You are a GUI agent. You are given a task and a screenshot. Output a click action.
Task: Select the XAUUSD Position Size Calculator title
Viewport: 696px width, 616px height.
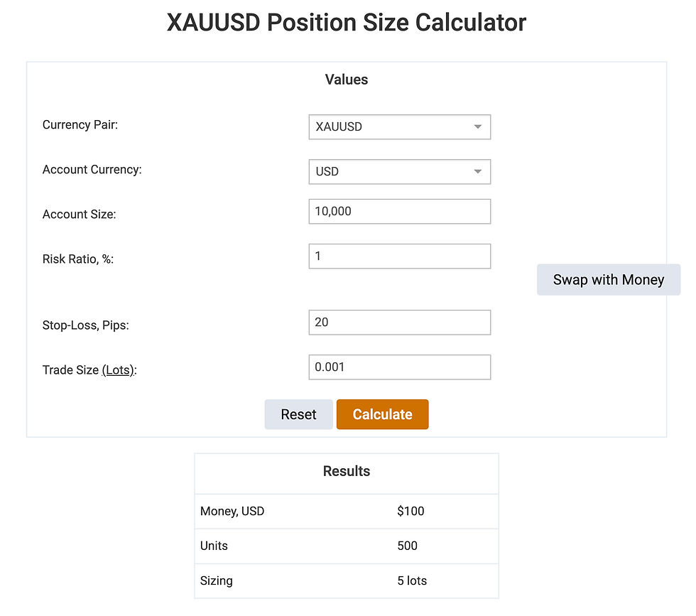coord(346,22)
